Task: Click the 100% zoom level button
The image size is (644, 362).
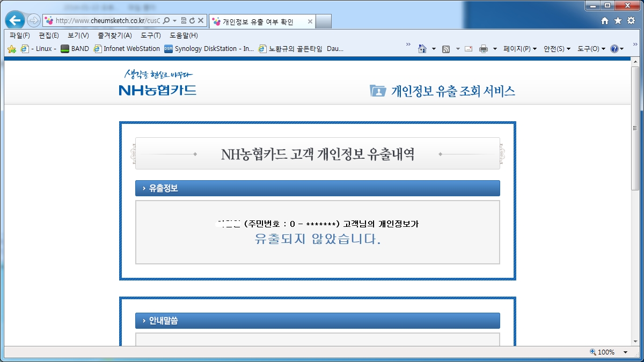Action: 602,352
